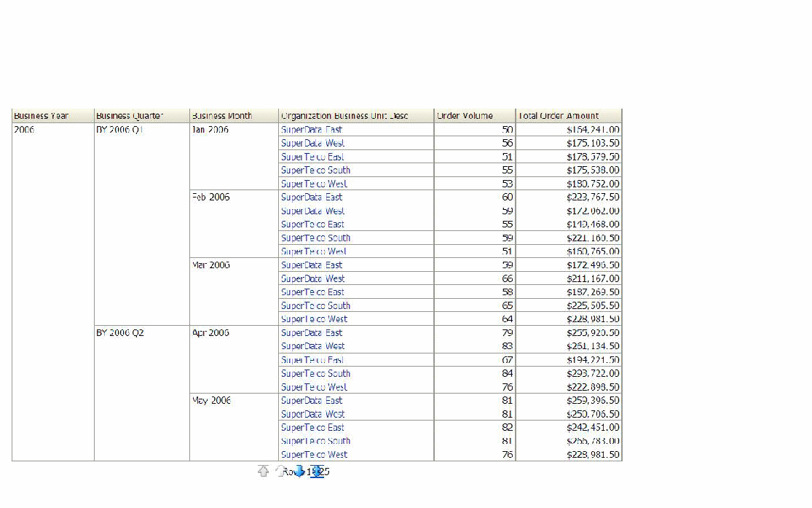
Task: Select the $255,920.50 amount cell
Action: 569,333
